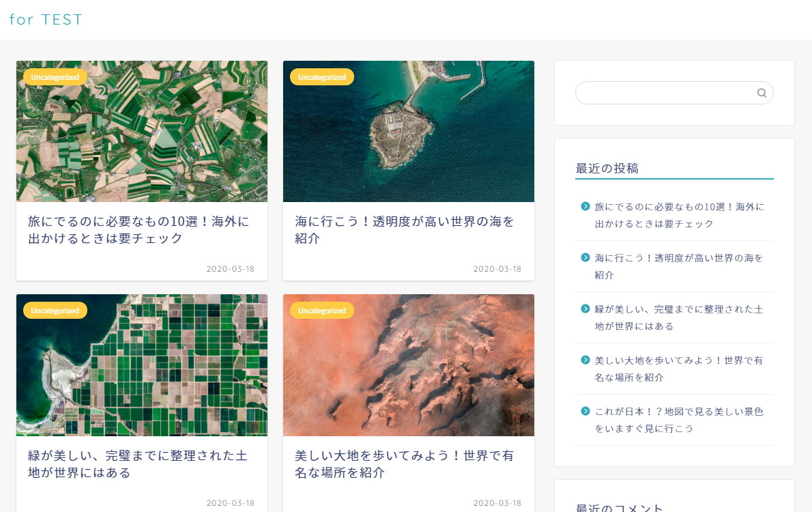Click Uncategorized badge on green grid post
The image size is (812, 512).
point(55,311)
